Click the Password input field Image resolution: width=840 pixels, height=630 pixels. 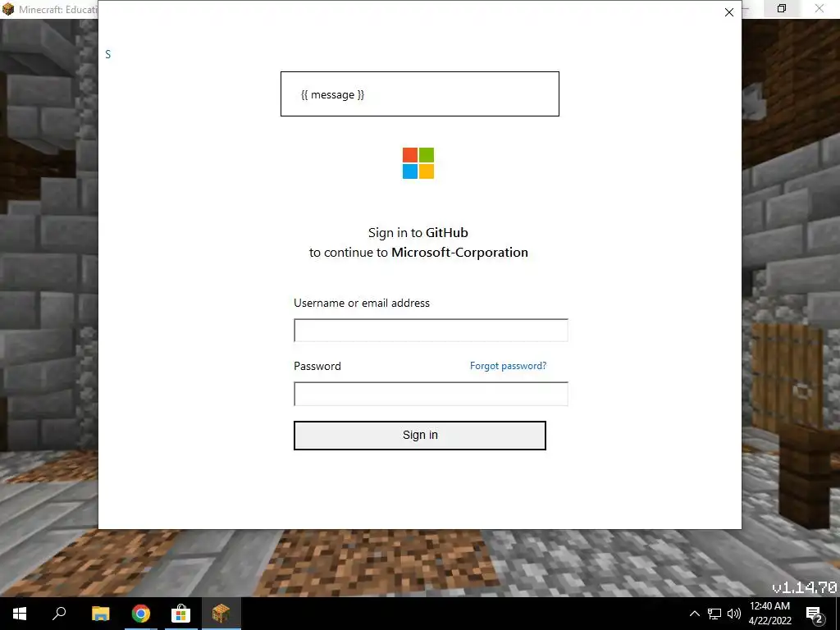click(431, 394)
